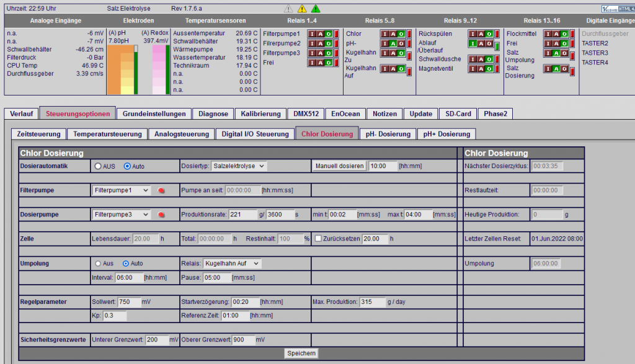Screen dimensions: 635x364
Task: Click the Oberer Grenzwert 900 field
Action: tap(243, 340)
